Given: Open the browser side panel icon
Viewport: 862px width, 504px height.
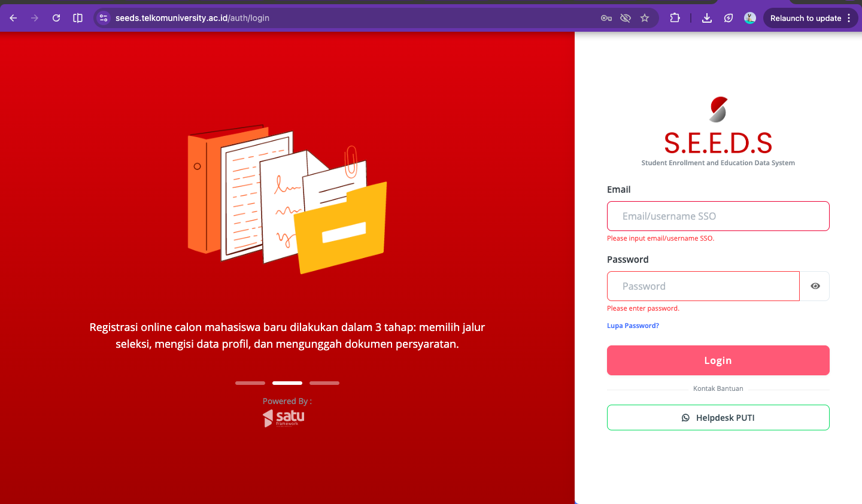Looking at the screenshot, I should pyautogui.click(x=78, y=18).
